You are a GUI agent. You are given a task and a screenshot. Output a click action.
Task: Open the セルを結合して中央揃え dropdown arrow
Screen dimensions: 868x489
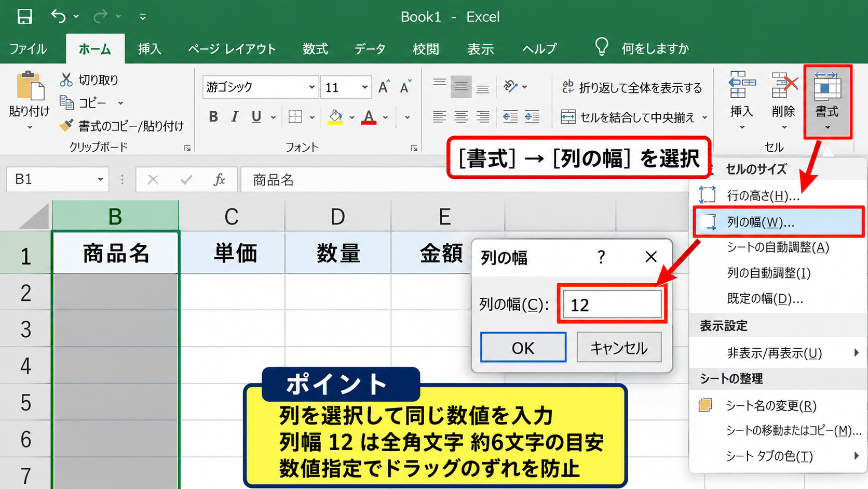(704, 117)
